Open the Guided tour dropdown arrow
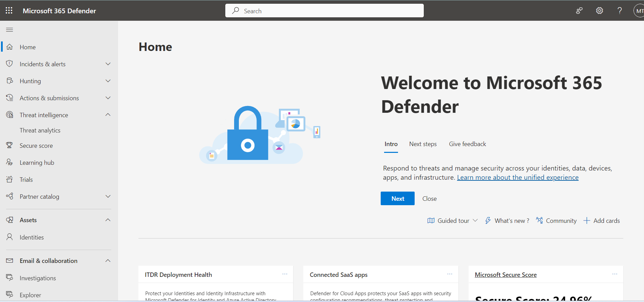 click(475, 220)
